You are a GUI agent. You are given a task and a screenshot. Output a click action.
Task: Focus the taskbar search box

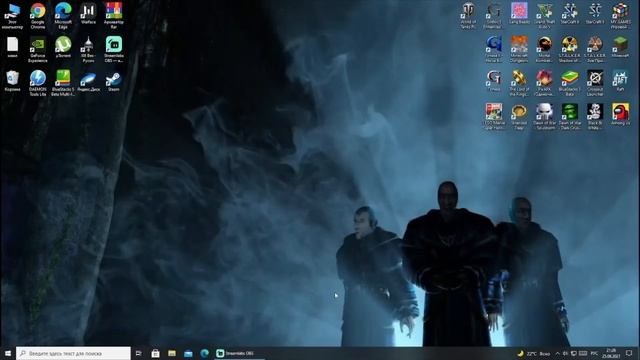point(73,353)
